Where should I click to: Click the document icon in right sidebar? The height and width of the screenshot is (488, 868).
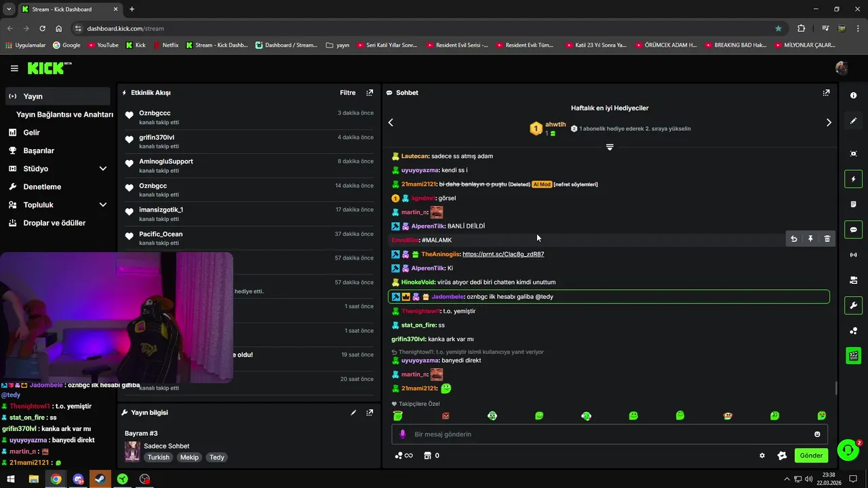coord(854,204)
